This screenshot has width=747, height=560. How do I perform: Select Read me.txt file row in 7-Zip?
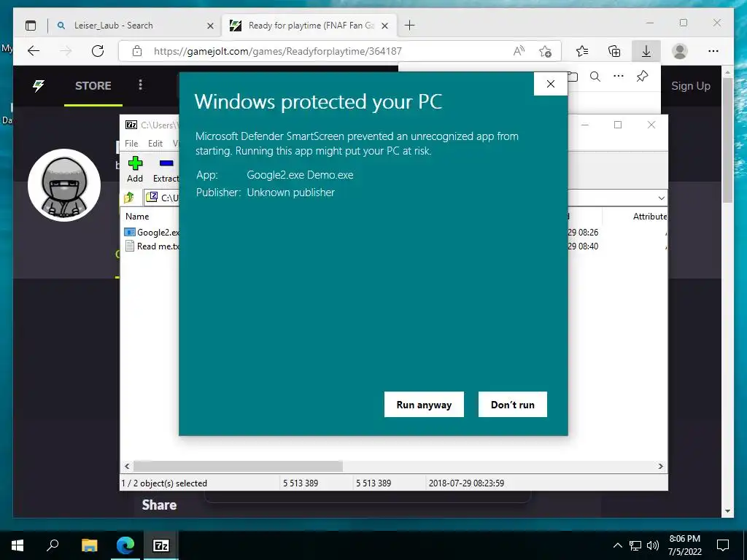click(152, 246)
